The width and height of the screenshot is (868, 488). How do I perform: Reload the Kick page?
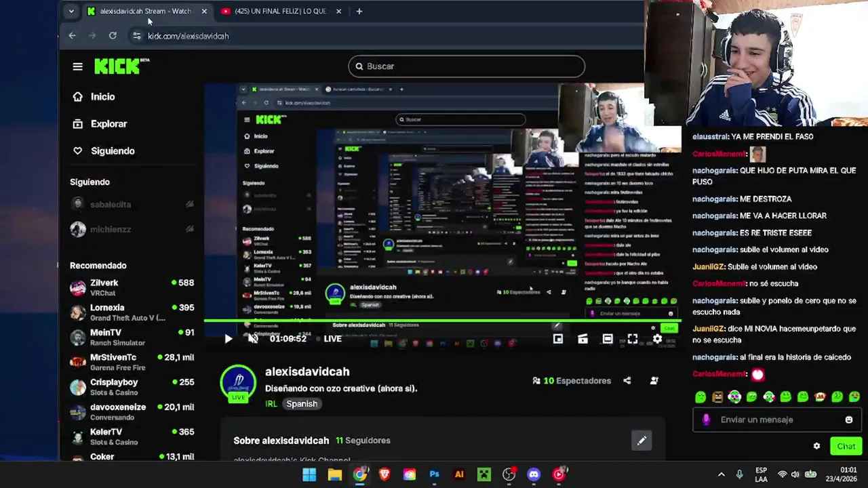click(113, 36)
